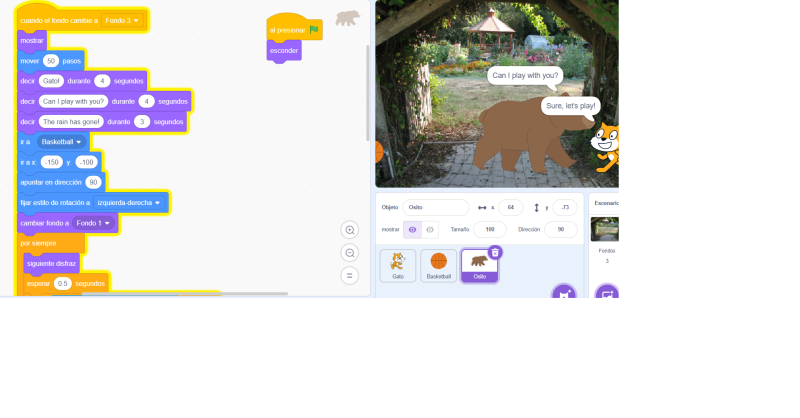Reset workspace zoom with the equals icon
Image resolution: width=800 pixels, height=418 pixels.
[x=349, y=276]
